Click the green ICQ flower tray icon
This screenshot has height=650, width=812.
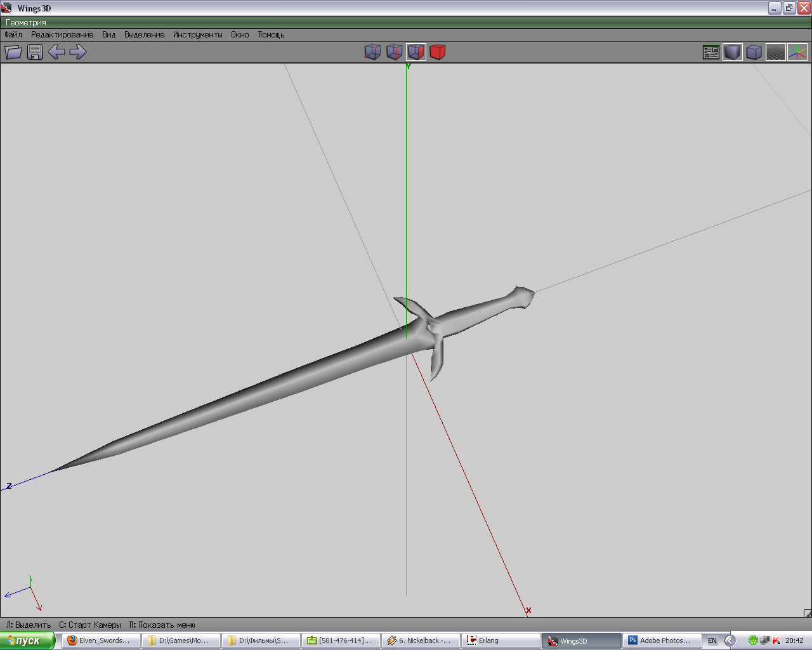click(x=753, y=640)
